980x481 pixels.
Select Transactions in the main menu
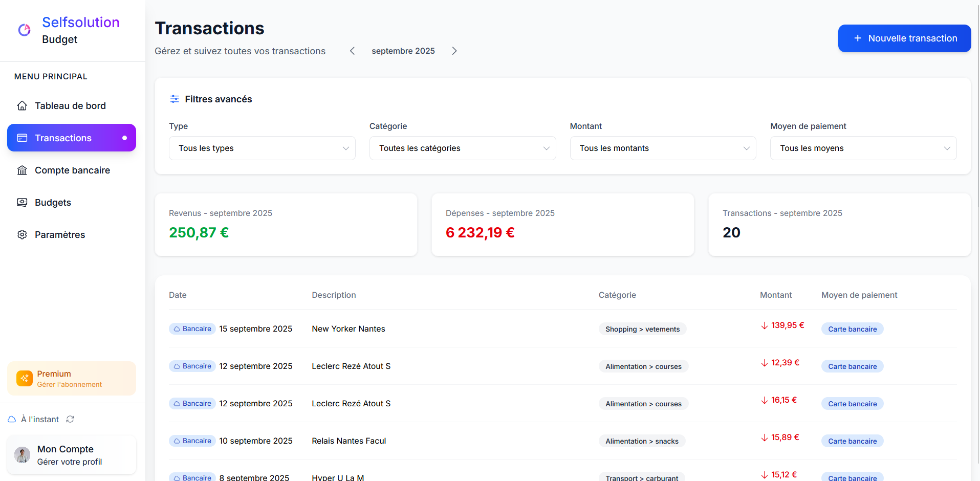72,138
